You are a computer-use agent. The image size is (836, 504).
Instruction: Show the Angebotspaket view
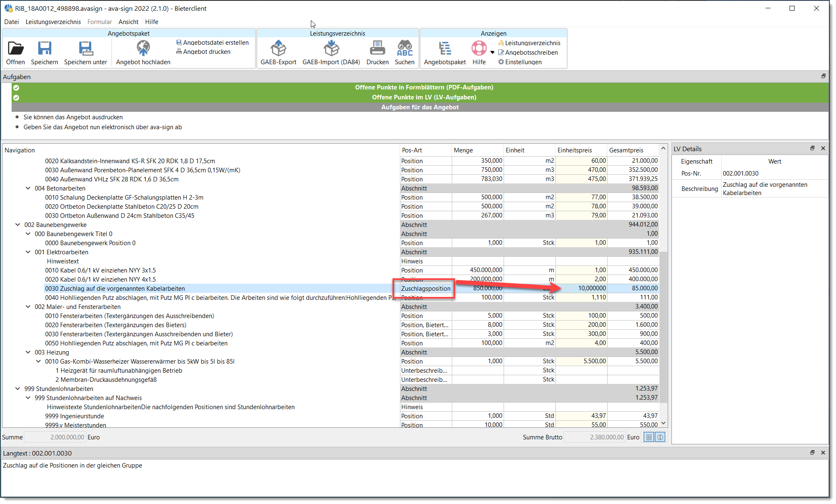[x=445, y=53]
